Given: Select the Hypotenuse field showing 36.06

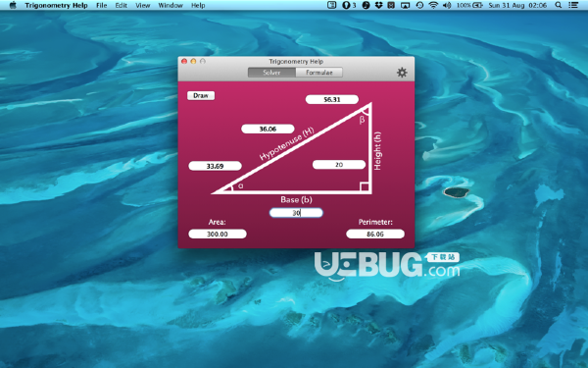Looking at the screenshot, I should pyautogui.click(x=268, y=129).
